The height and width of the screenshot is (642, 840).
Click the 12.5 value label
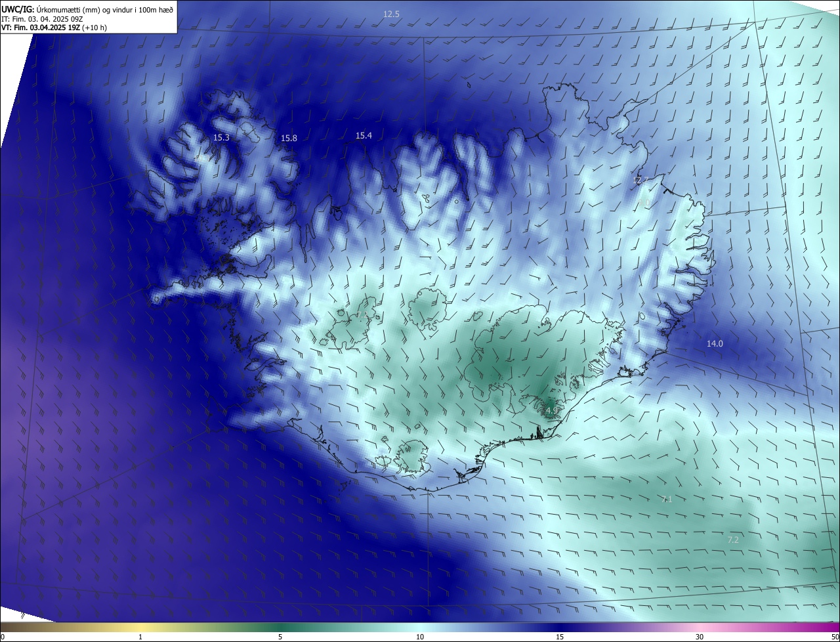click(x=391, y=14)
